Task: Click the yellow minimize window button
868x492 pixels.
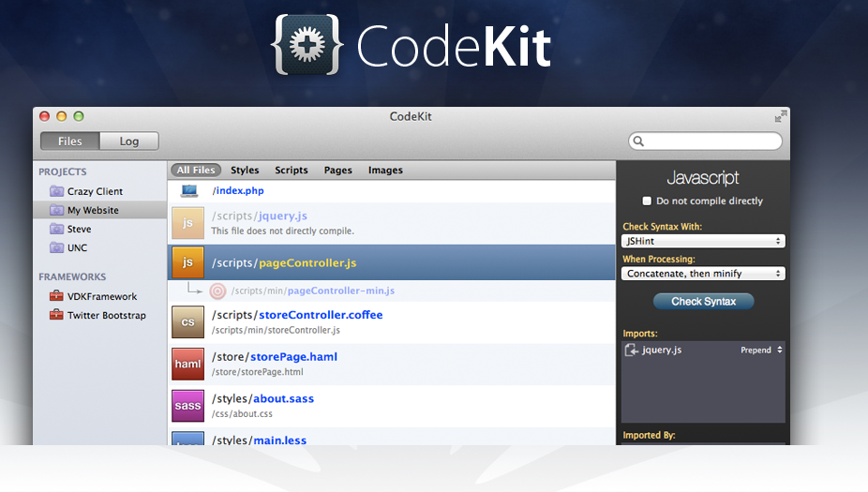Action: click(x=62, y=116)
